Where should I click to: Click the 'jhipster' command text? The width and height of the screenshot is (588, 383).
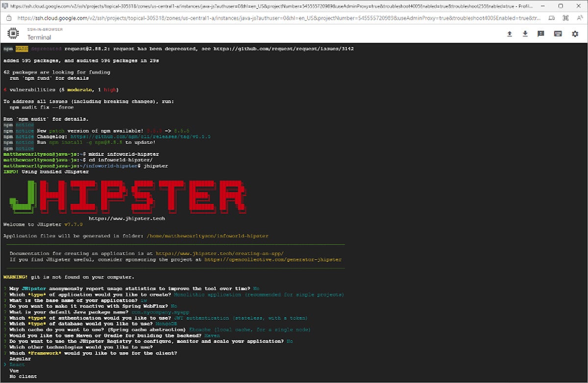[156, 166]
